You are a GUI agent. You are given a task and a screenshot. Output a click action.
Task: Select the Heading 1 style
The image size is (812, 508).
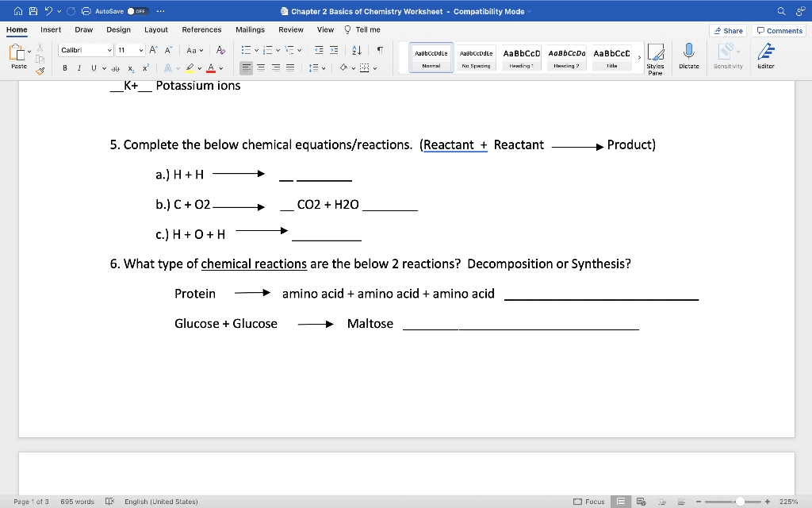click(519, 56)
